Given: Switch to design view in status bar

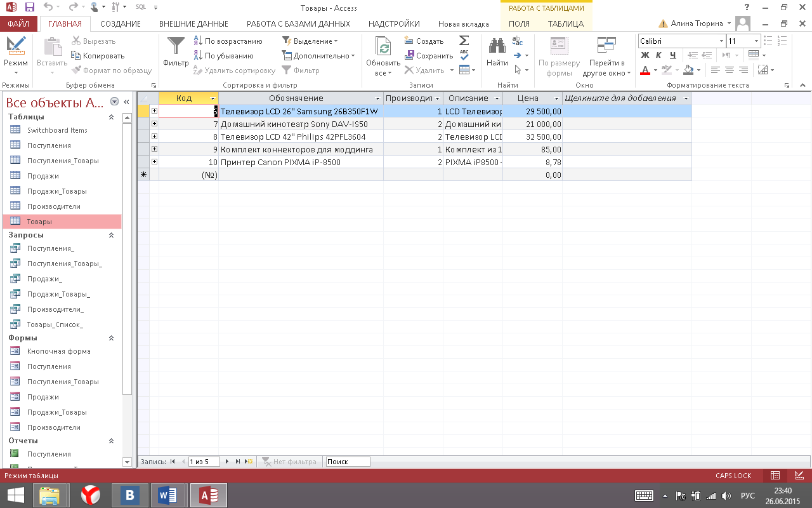Looking at the screenshot, I should click(799, 476).
